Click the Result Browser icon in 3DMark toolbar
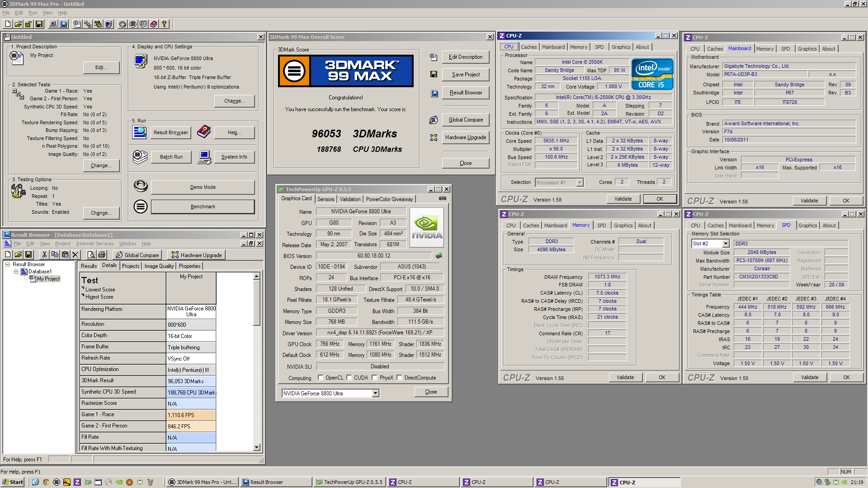 tap(63, 24)
